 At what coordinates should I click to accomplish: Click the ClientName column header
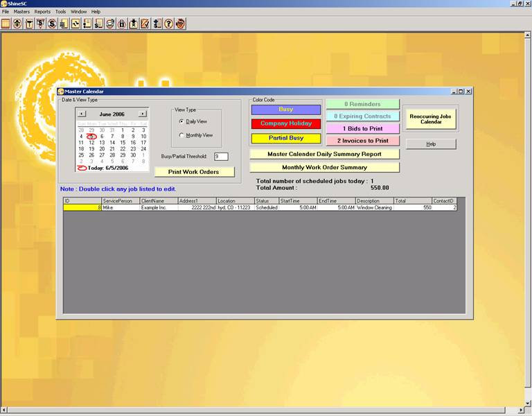click(x=159, y=200)
